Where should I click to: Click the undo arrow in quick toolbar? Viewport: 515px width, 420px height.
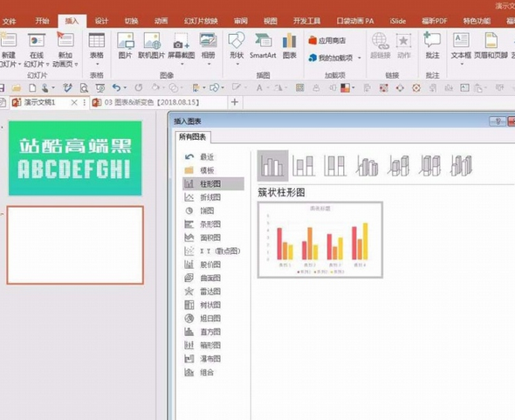point(117,87)
